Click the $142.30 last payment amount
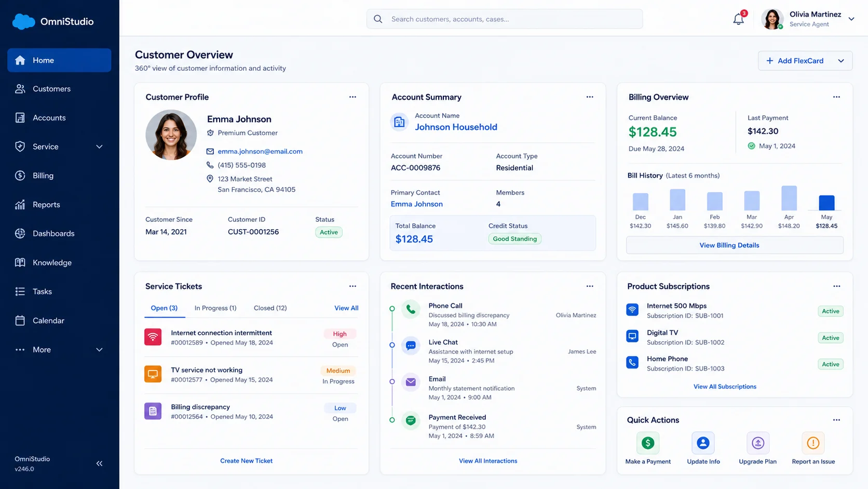The width and height of the screenshot is (868, 489). point(763,131)
